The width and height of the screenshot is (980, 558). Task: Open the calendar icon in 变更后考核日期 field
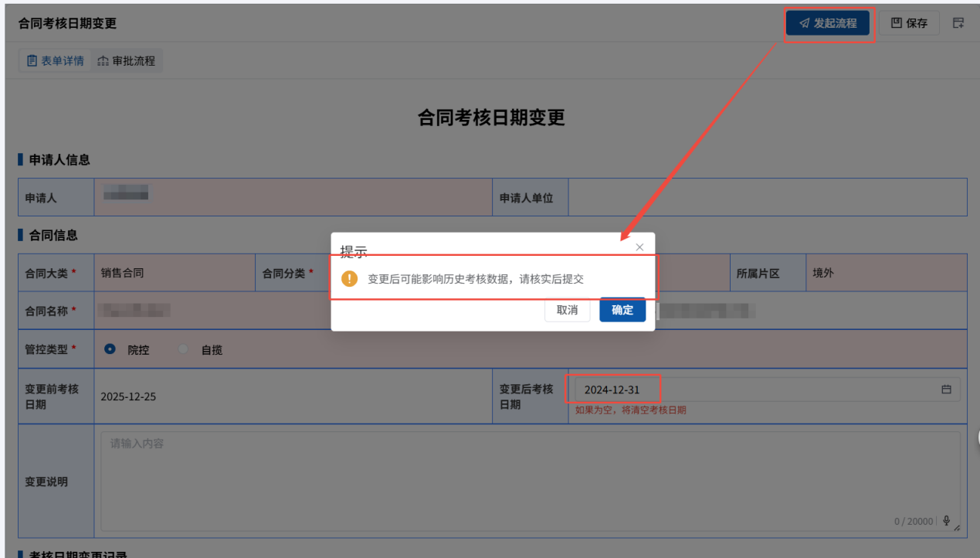click(946, 390)
